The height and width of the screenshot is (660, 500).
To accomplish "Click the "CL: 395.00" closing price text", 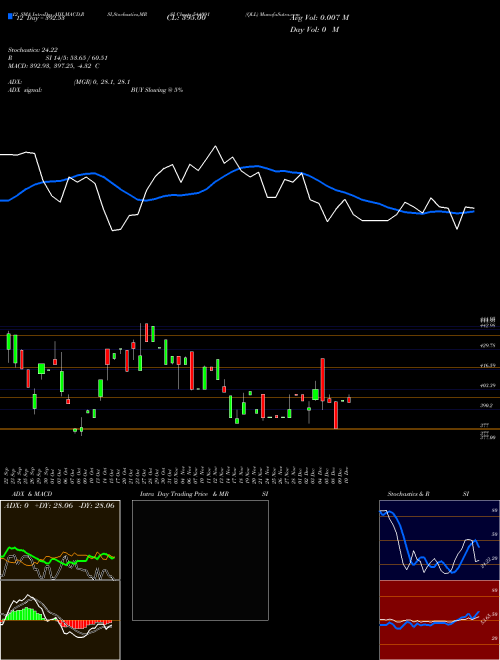I will [x=186, y=18].
